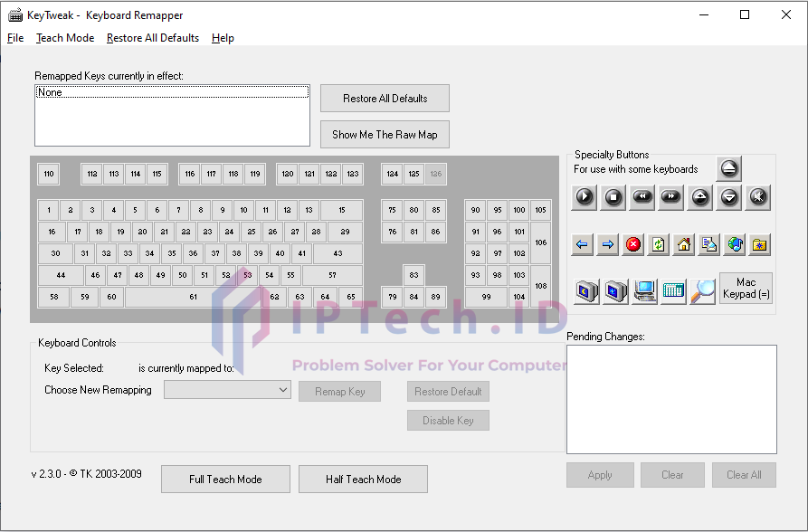808x532 pixels.
Task: Click the globe with music note button
Action: 735,244
